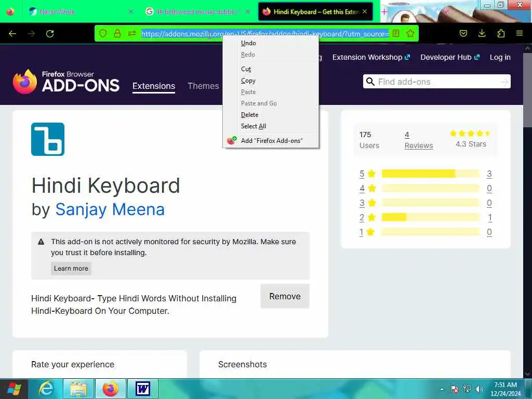This screenshot has width=532, height=399.
Task: Click the back navigation arrow
Action: [12, 34]
